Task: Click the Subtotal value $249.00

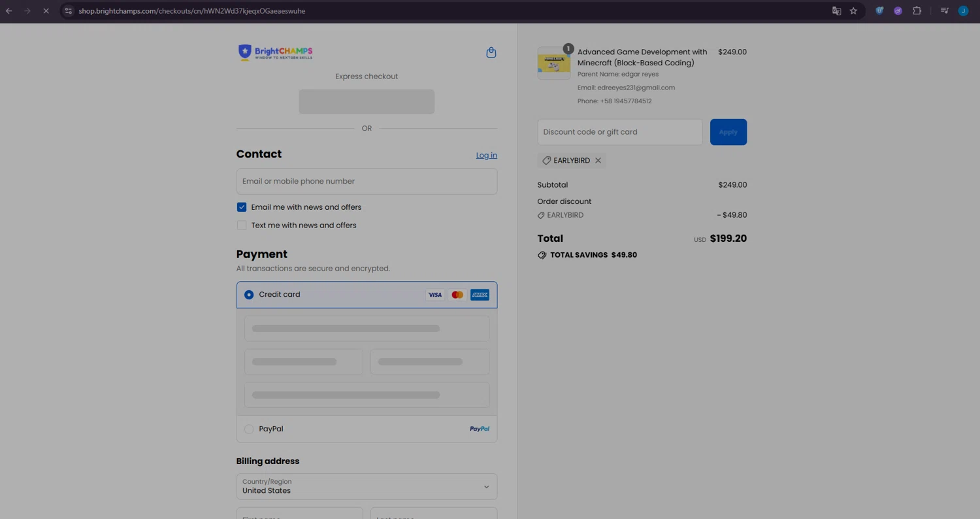Action: coord(732,185)
